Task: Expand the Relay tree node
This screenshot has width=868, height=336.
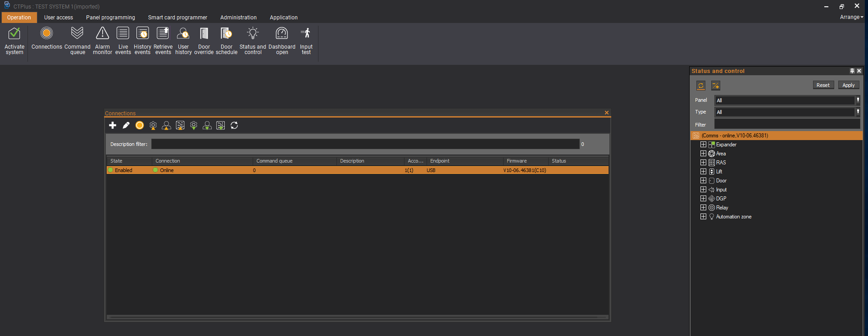Action: [x=703, y=208]
